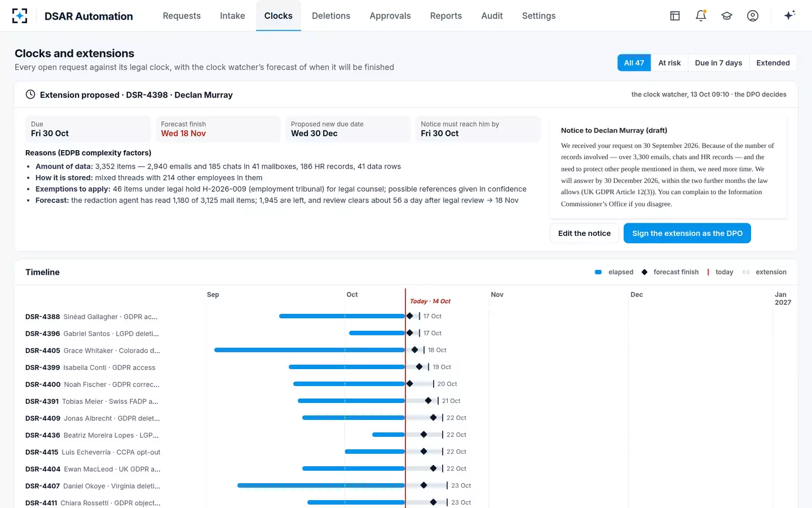Click the extension legend swatch

tap(746, 272)
